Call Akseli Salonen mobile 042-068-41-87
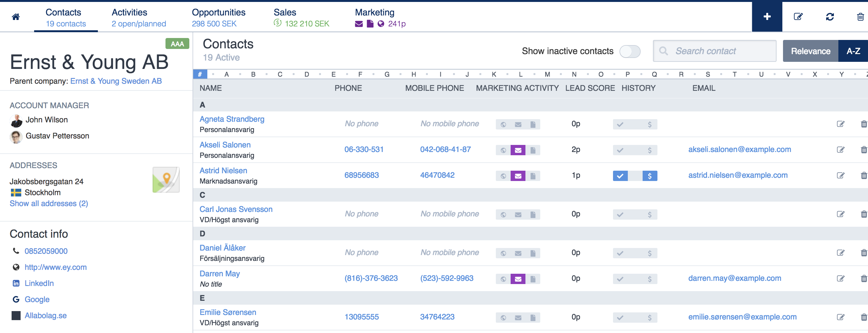This screenshot has height=333, width=868. coord(446,150)
